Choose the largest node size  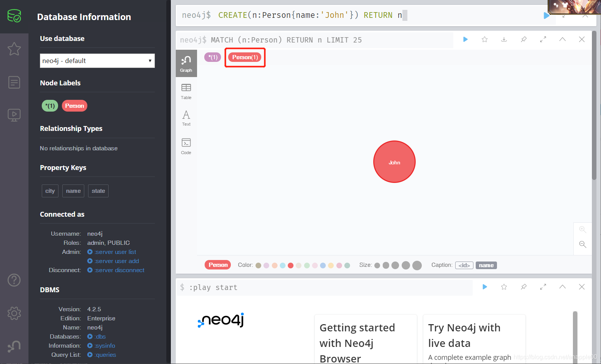(x=417, y=265)
